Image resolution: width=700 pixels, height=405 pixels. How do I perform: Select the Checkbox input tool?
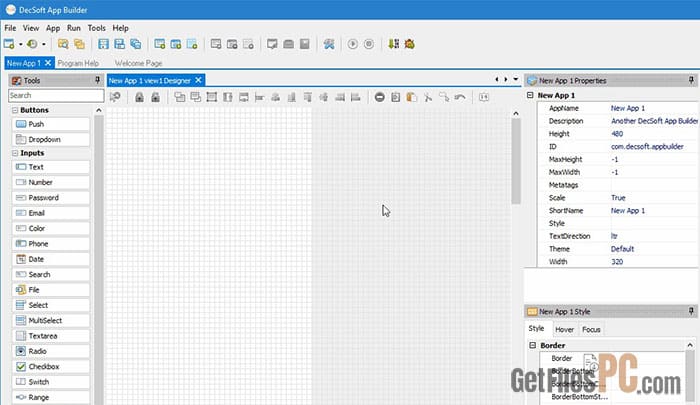(51, 367)
